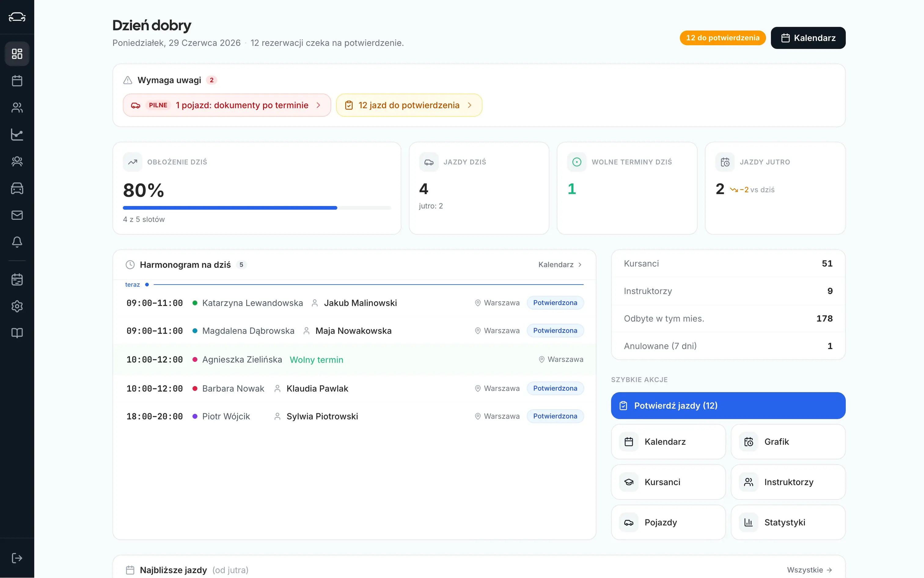Open the mail envelope icon in sidebar
This screenshot has height=578, width=924.
pos(17,215)
